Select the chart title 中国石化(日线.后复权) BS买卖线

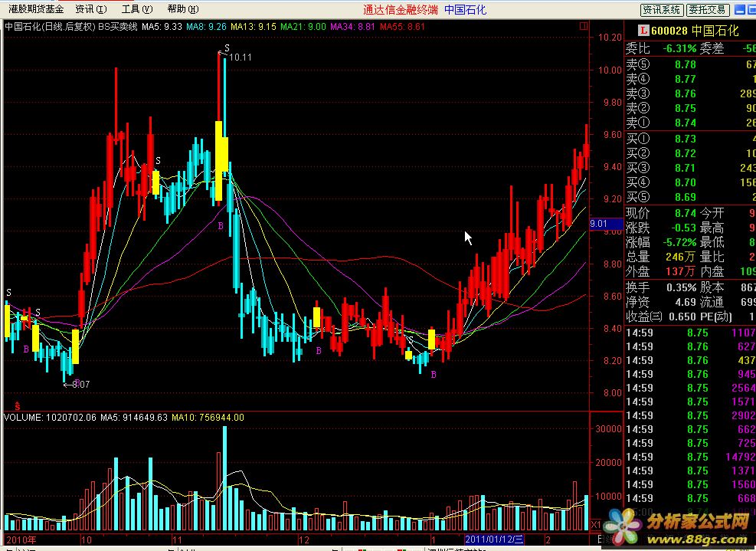(x=71, y=27)
